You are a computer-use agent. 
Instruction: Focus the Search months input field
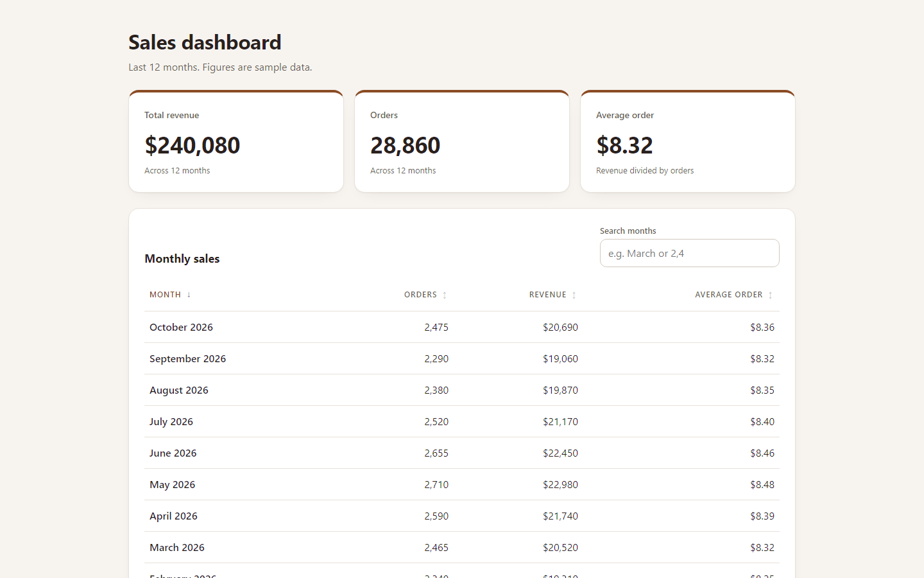point(690,253)
